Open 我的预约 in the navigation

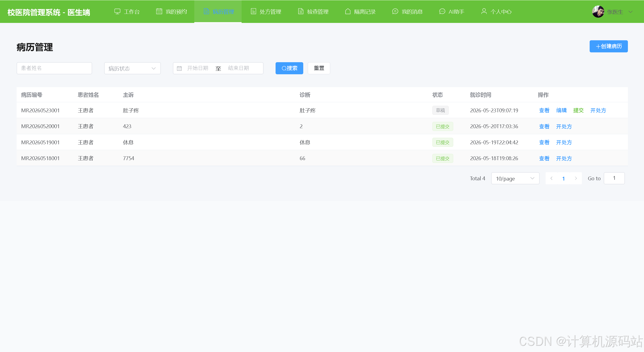click(171, 12)
